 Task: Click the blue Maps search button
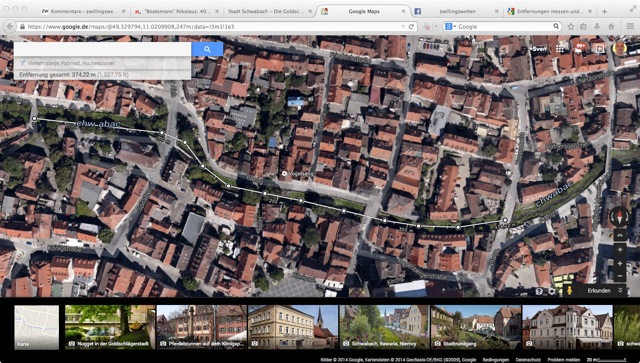(x=207, y=49)
